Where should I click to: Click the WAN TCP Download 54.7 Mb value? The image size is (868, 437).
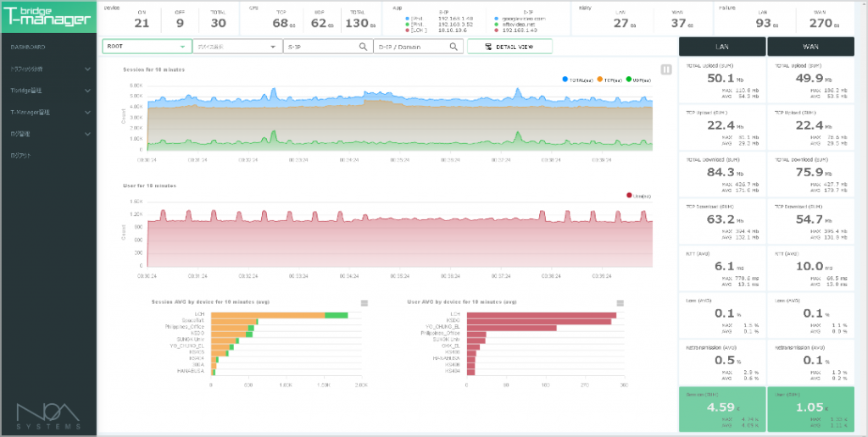[x=810, y=219]
